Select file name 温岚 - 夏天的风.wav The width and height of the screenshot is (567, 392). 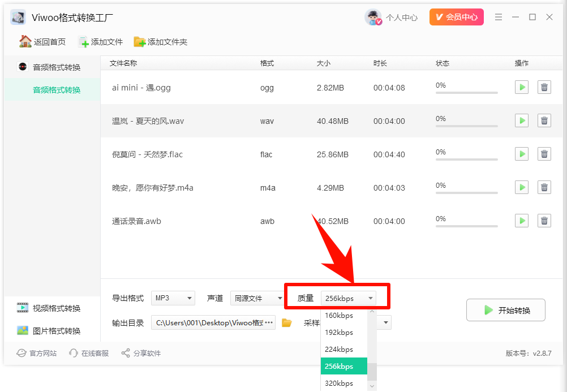tap(148, 121)
